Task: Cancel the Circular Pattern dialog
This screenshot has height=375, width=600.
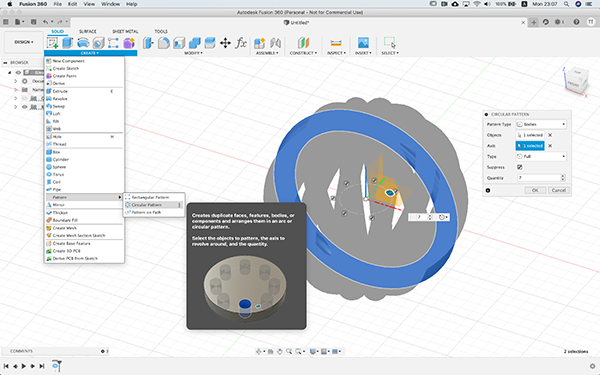Action: click(559, 190)
